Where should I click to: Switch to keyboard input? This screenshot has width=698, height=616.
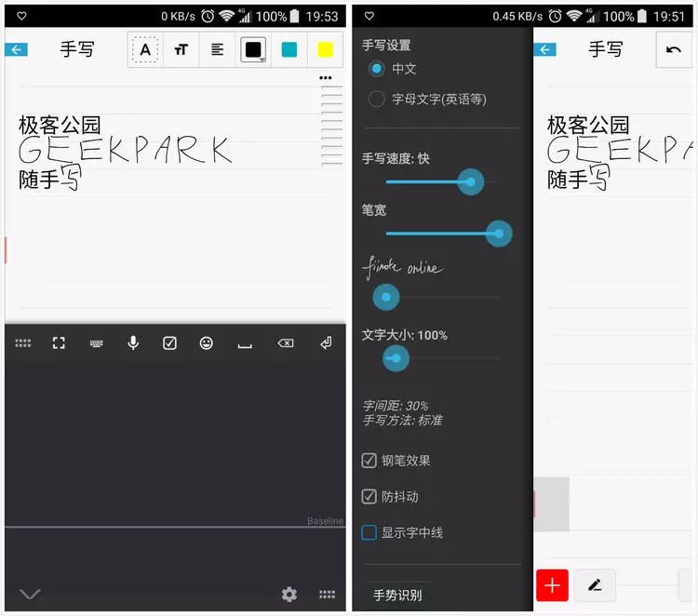point(96,343)
